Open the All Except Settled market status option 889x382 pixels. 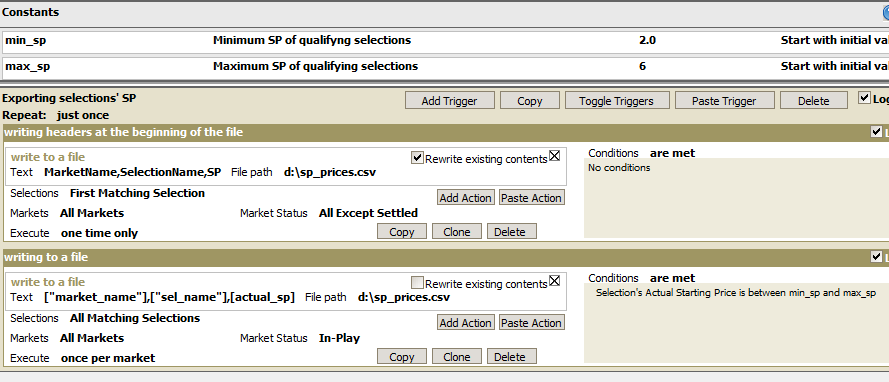point(369,213)
